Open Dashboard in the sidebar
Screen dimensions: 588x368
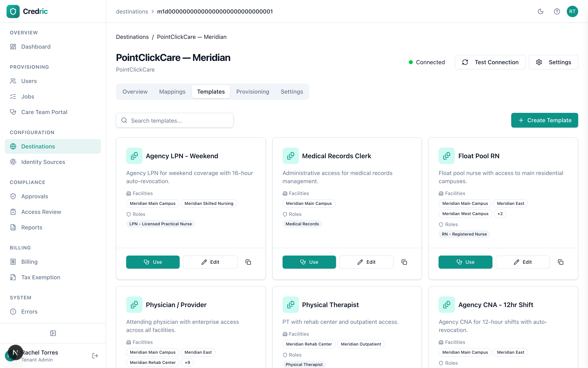pos(53,46)
